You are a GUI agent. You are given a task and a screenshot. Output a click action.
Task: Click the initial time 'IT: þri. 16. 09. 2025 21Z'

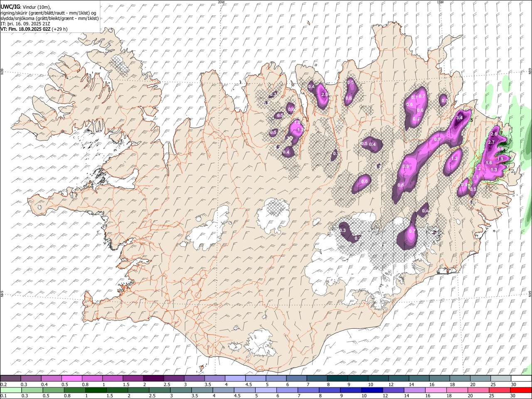[25, 24]
